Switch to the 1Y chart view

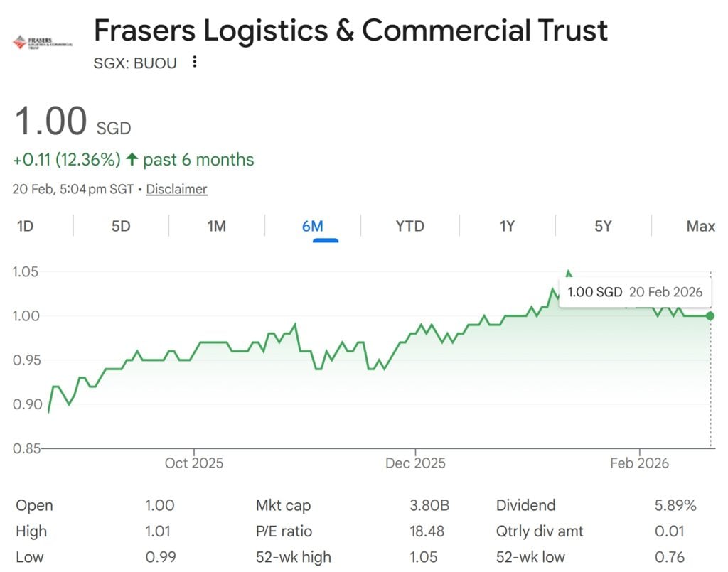tap(507, 226)
